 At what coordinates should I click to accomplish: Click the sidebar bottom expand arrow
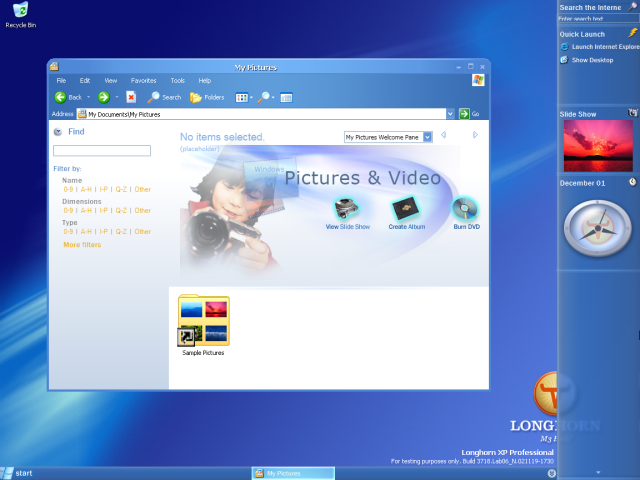click(x=598, y=472)
